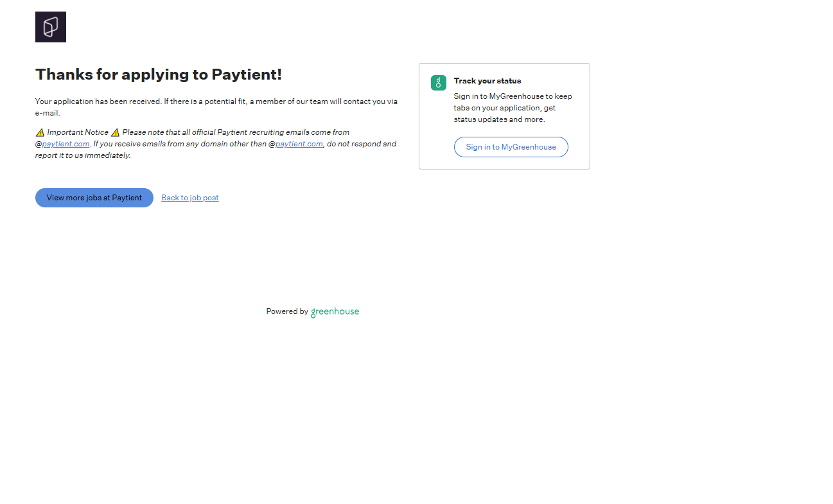Click the "Thanks for applying to Paytient!" heading
This screenshot has width=833, height=504.
click(159, 74)
